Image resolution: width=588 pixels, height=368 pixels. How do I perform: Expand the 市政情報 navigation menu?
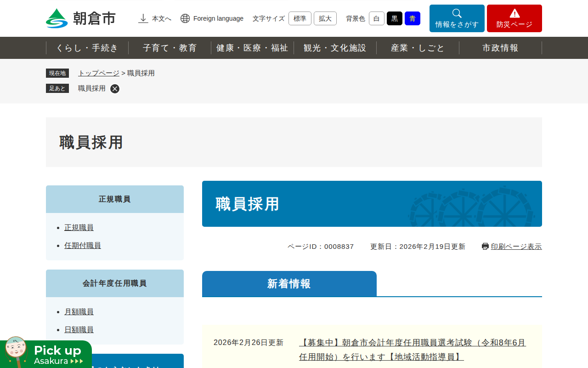[x=500, y=48]
